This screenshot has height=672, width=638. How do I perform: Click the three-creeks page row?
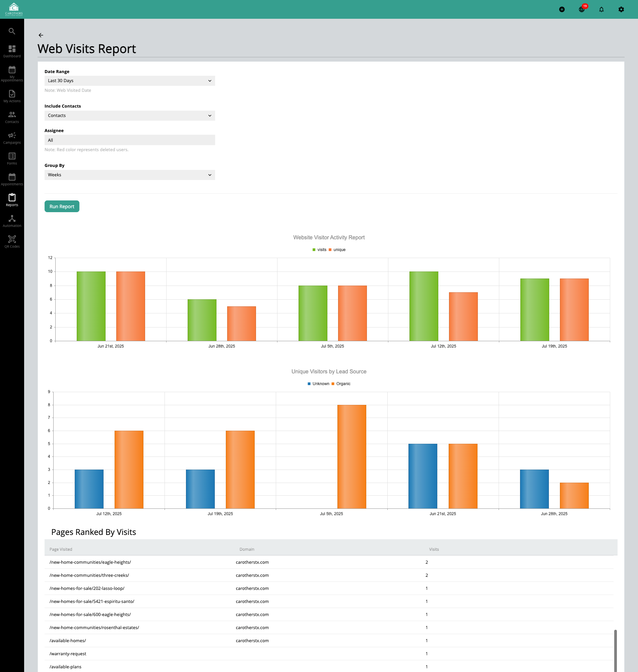[329, 575]
